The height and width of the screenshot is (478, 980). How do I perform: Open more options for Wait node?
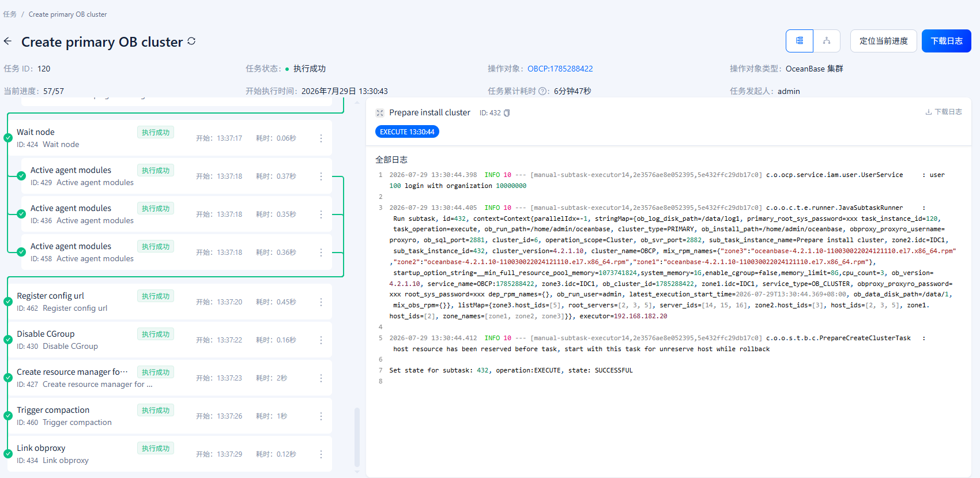[x=321, y=138]
